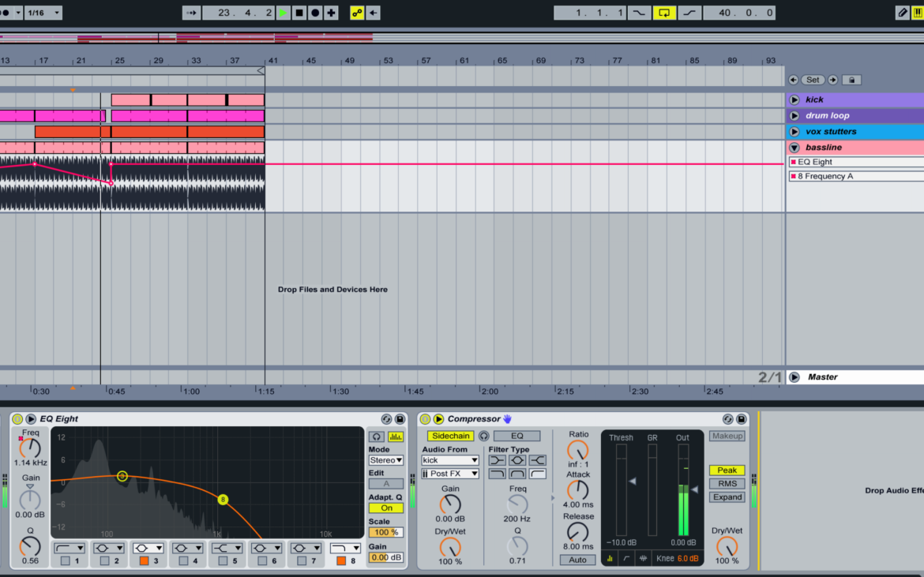Enable the Sidechain section on the Compressor

[x=450, y=436]
